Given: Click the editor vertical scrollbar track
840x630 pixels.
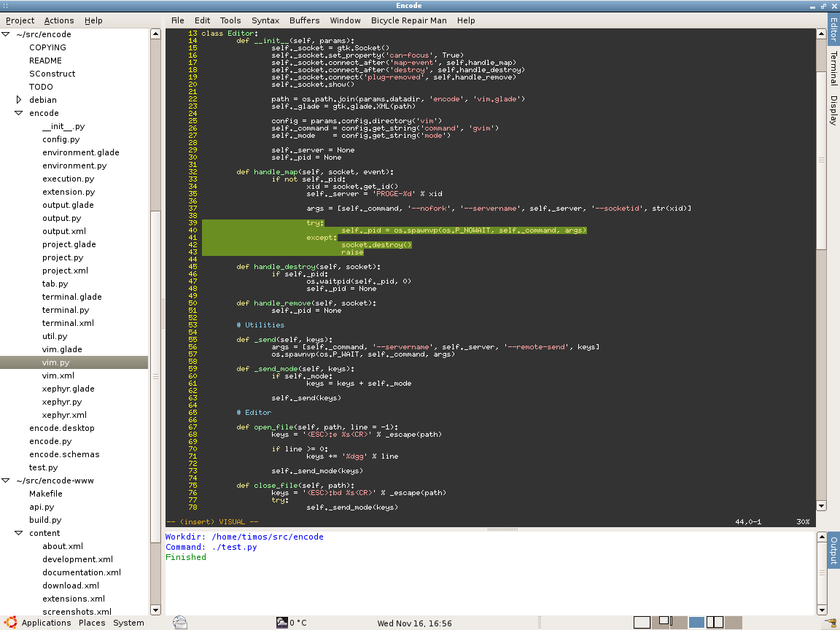Looking at the screenshot, I should [821, 375].
